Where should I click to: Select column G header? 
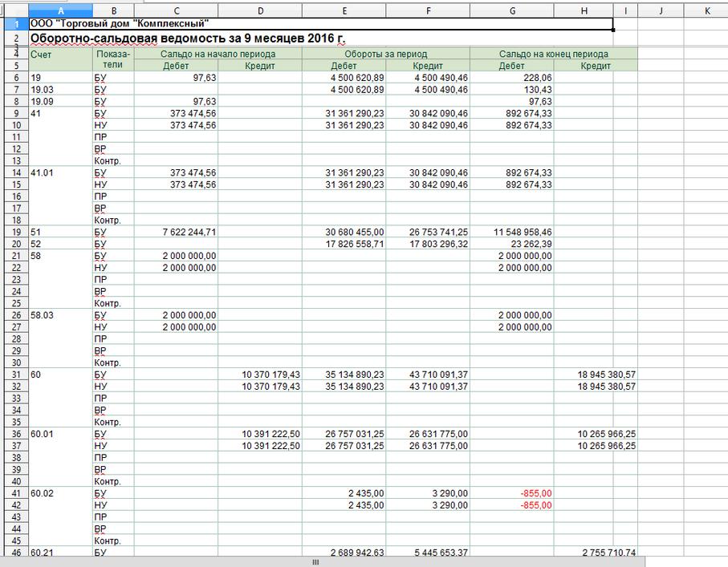[511, 10]
